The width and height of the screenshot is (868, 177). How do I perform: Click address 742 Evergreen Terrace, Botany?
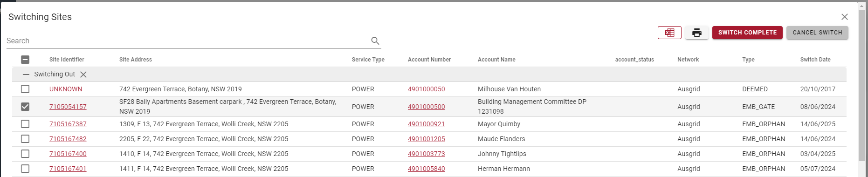tap(180, 89)
